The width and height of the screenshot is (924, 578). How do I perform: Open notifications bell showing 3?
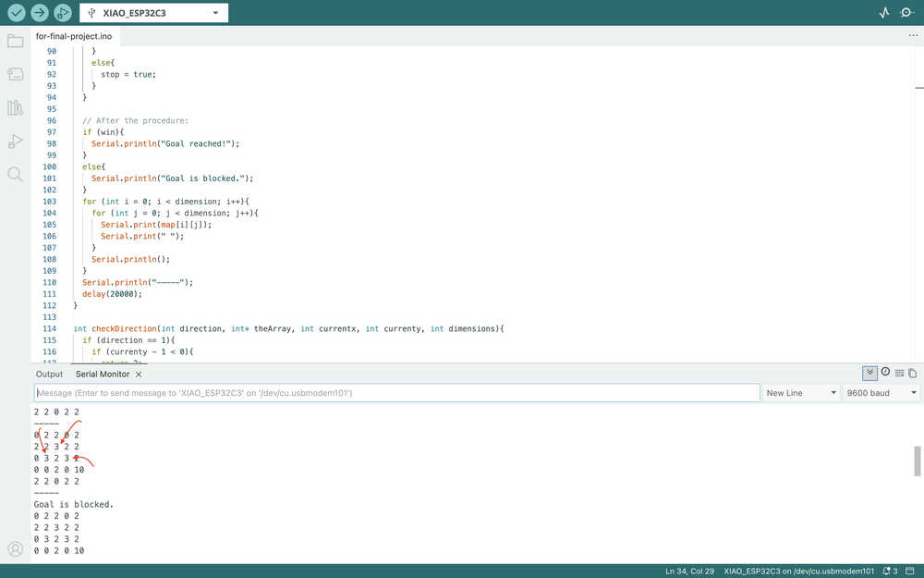coord(890,571)
